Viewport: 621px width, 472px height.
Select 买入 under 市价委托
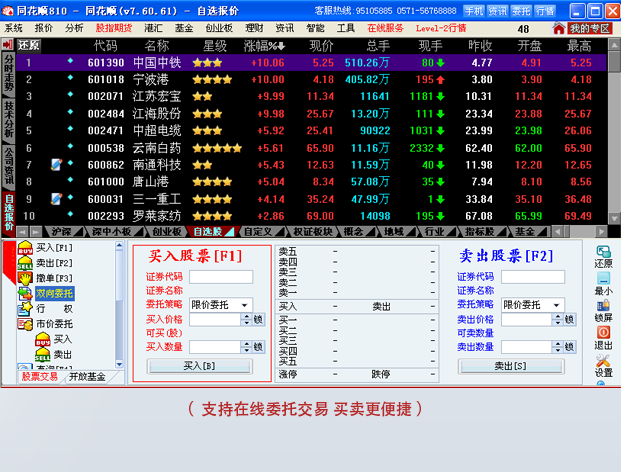(63, 339)
